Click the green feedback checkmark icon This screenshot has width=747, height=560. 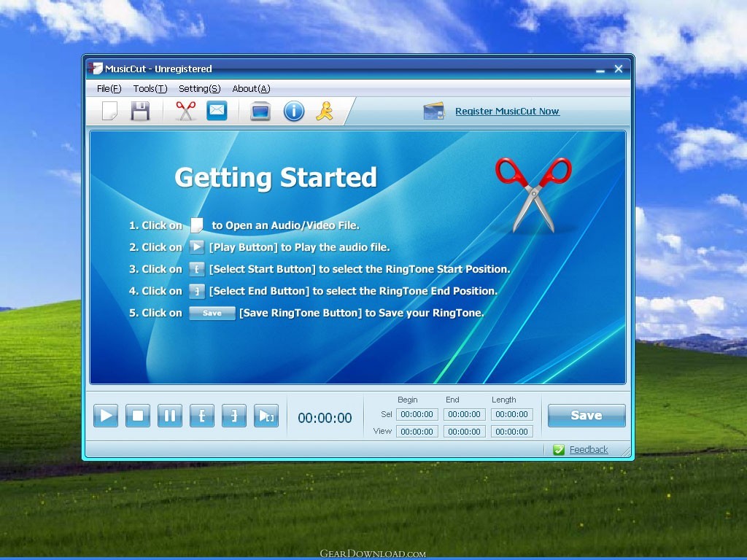pyautogui.click(x=559, y=449)
